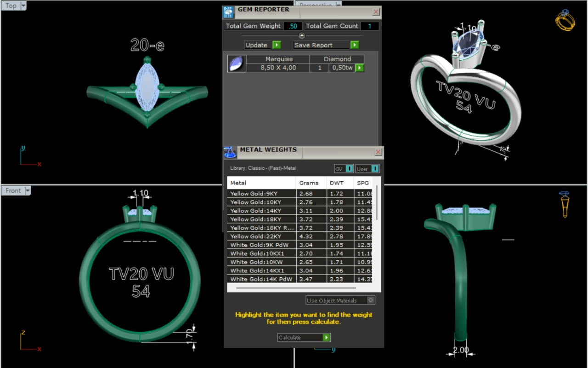Select the White Gold:14K PdW row
The width and height of the screenshot is (588, 368).
click(x=300, y=279)
